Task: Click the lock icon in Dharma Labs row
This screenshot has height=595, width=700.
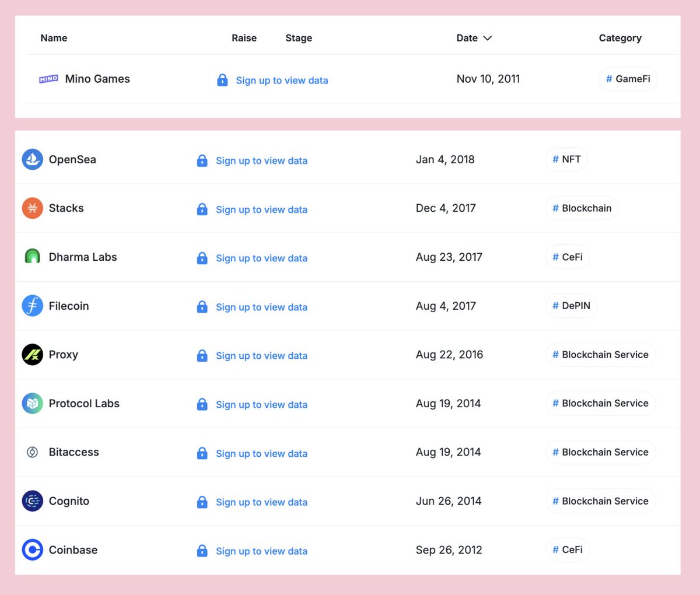Action: click(x=202, y=258)
